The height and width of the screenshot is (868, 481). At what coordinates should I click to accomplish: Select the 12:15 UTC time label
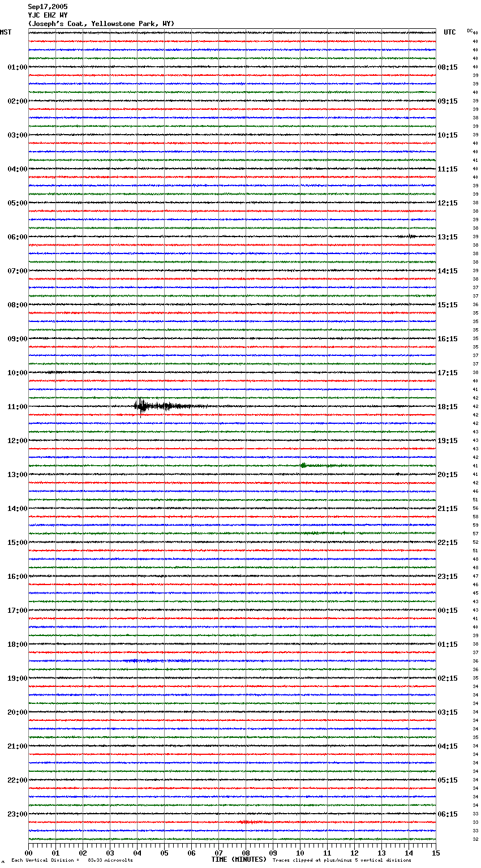tap(448, 203)
